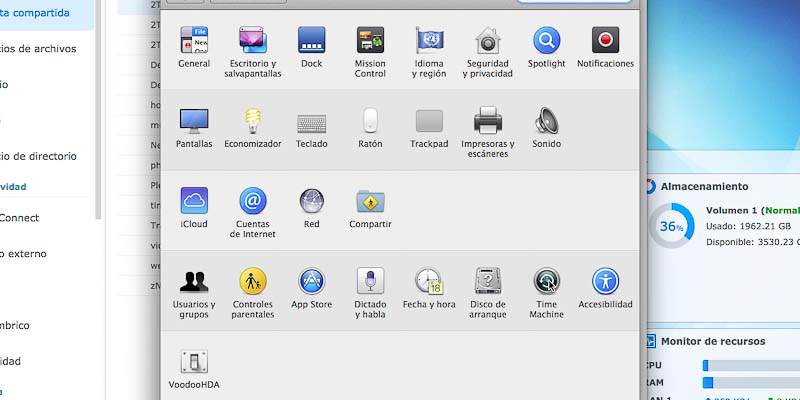Open Impresoras y escáneres preferences

tap(488, 132)
